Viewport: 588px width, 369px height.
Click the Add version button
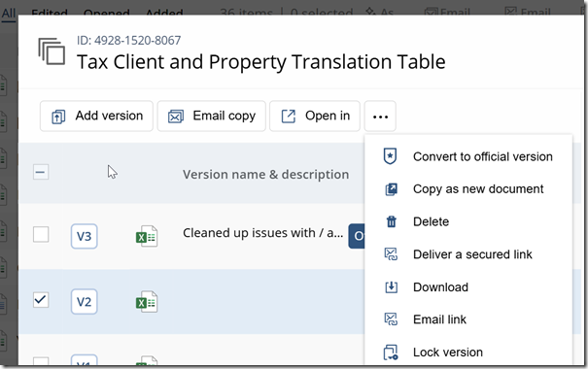coord(96,117)
